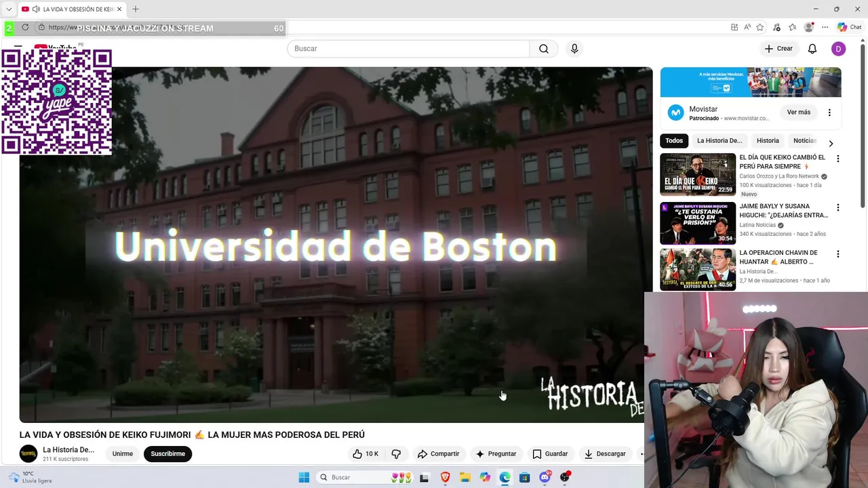868x488 pixels.
Task: Click the Suscribirme button
Action: coord(167,453)
